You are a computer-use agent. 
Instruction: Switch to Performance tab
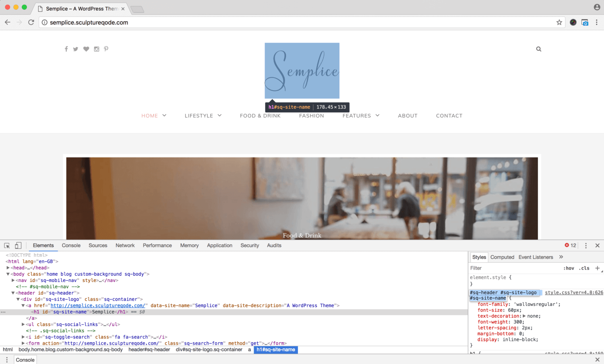(x=157, y=246)
